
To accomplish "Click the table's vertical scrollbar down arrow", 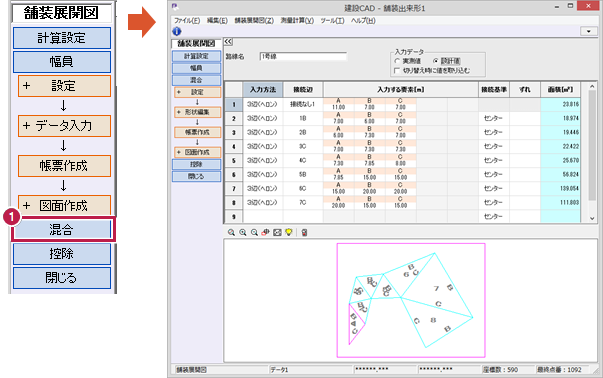I will coord(592,218).
